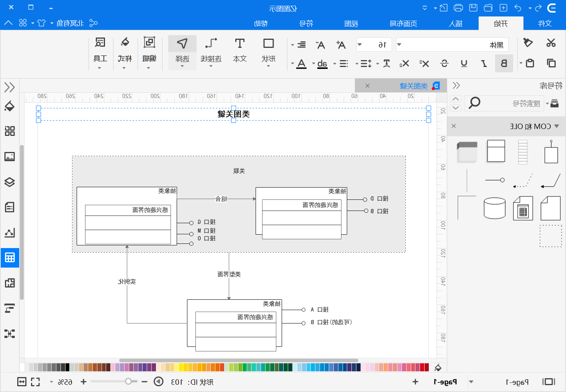The width and height of the screenshot is (566, 392).
Task: Toggle Bold formatting
Action: [x=504, y=64]
